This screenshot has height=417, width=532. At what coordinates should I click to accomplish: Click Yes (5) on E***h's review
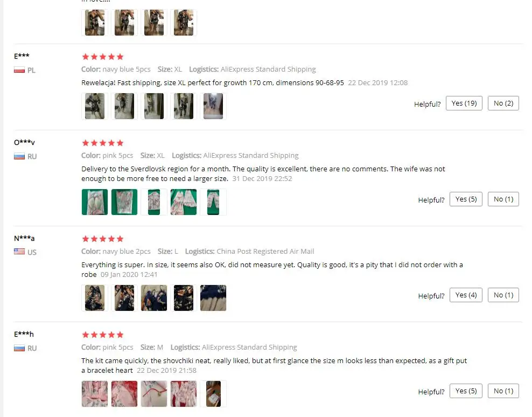466,391
